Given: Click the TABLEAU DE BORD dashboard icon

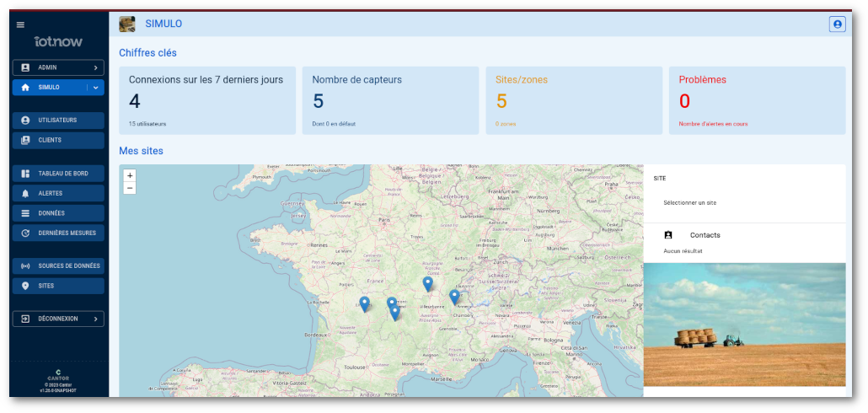Looking at the screenshot, I should point(25,174).
